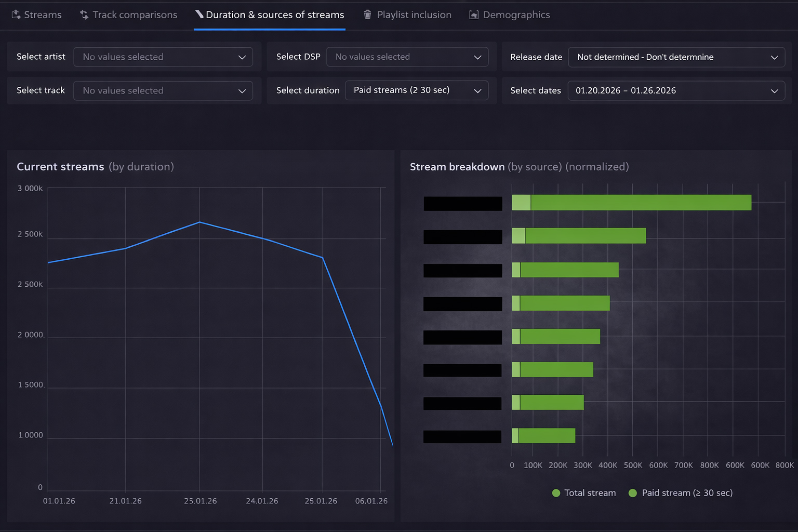Click the chevron in Release date field
Screen dimensions: 798x532
point(774,57)
